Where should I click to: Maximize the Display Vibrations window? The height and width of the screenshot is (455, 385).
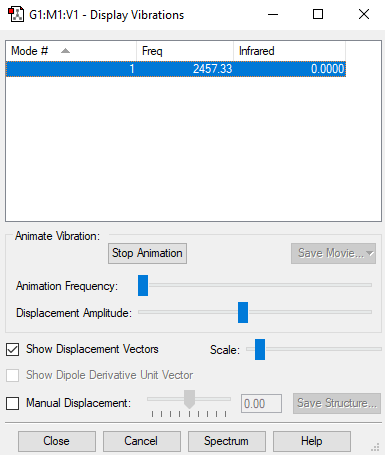pyautogui.click(x=318, y=14)
